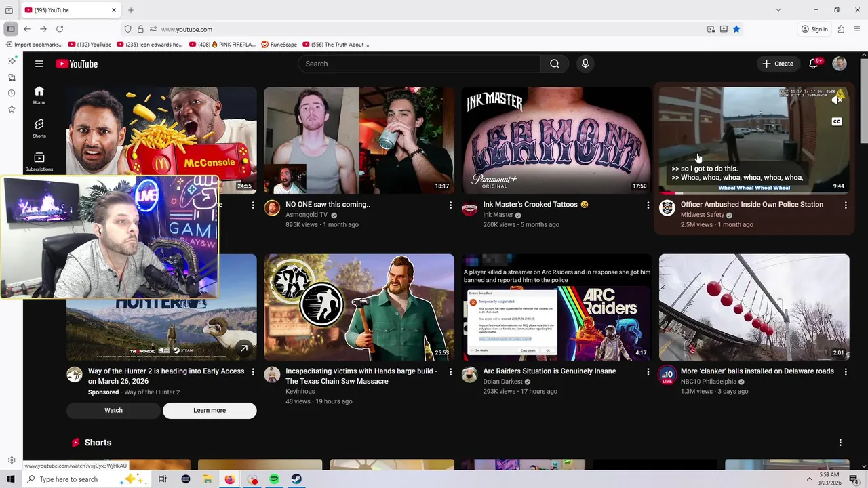Open the RuneScape bookmark
This screenshot has width=868, height=488.
click(279, 45)
